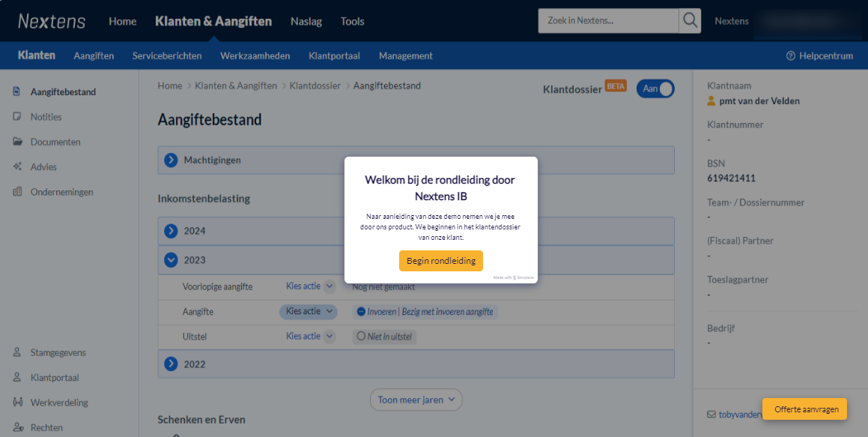Screen dimensions: 868x437
Task: Click the Stamgegevens person icon
Action: (x=17, y=352)
